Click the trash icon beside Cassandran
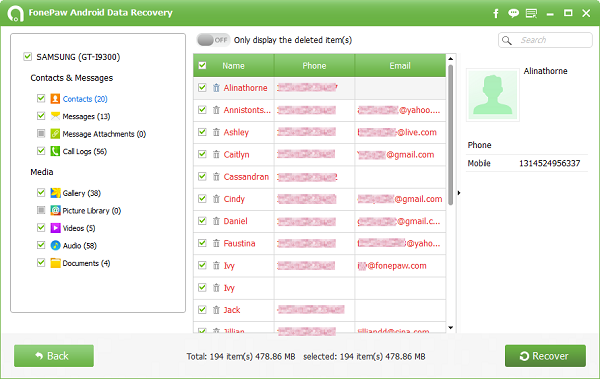This screenshot has width=600, height=379. point(216,176)
